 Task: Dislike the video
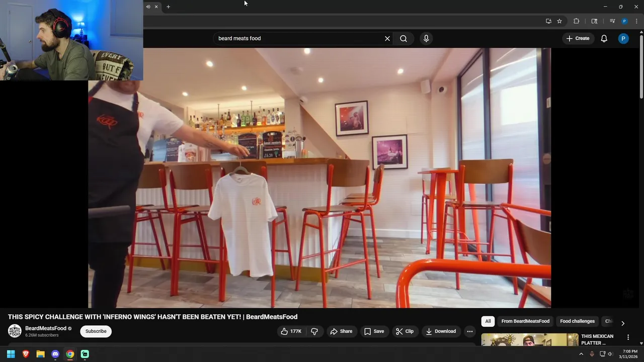pos(314,331)
